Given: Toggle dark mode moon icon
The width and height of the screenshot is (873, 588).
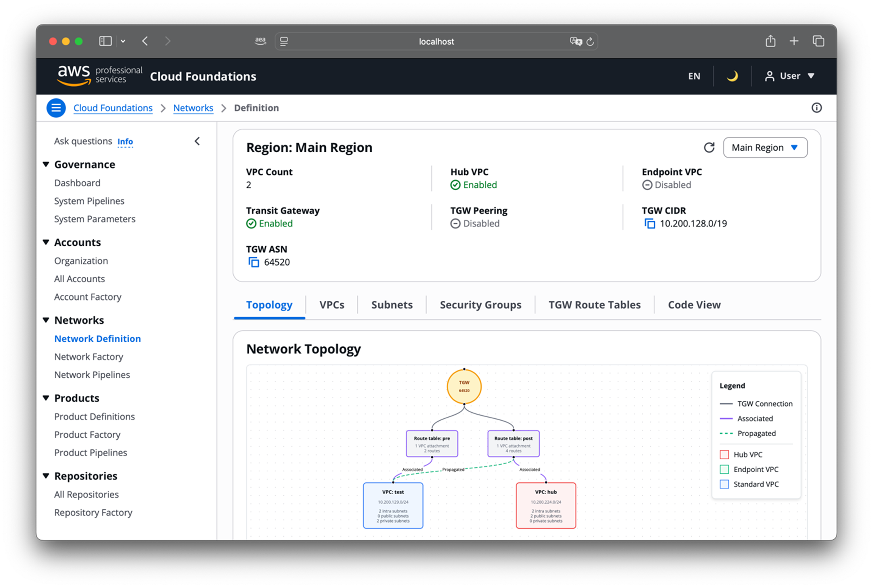Looking at the screenshot, I should click(732, 76).
